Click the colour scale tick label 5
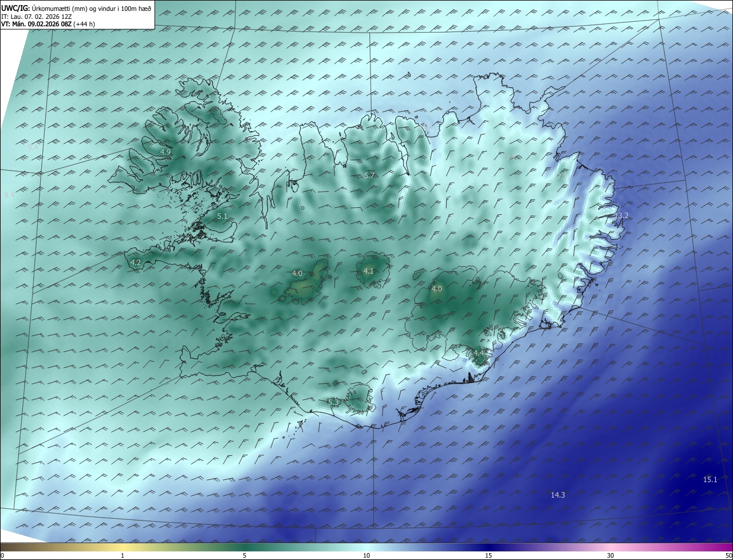 coord(245,555)
